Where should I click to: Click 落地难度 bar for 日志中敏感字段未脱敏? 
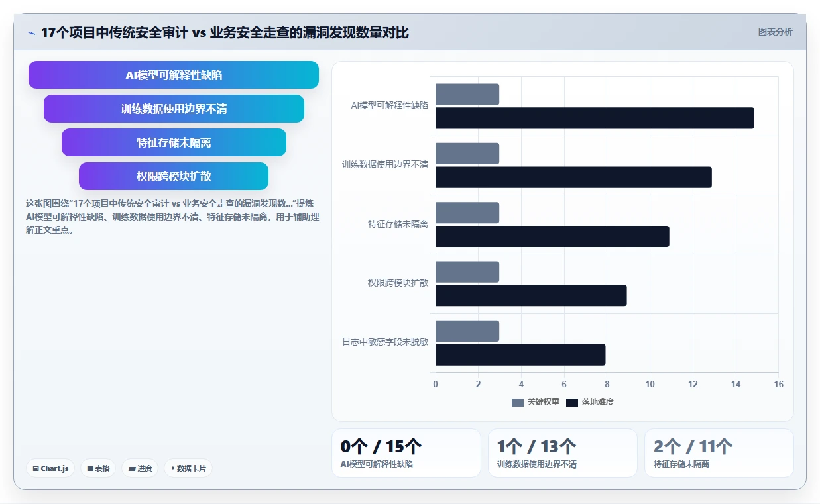coord(520,354)
